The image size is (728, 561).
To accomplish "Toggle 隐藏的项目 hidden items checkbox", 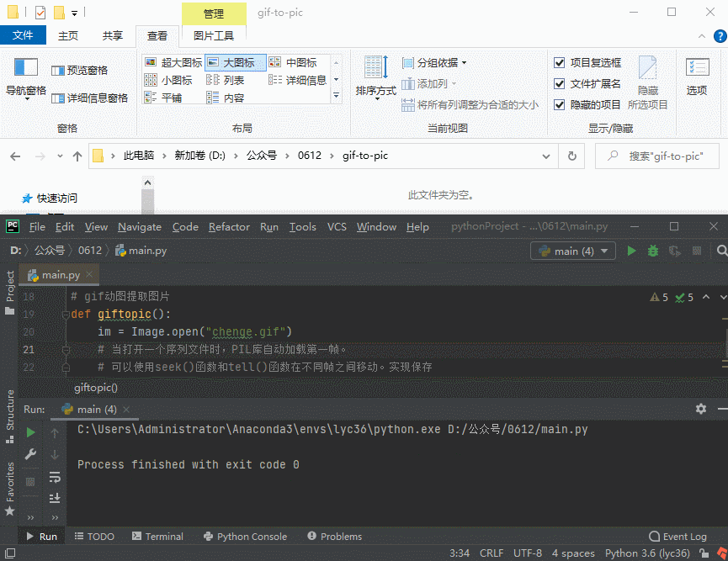I will [560, 104].
